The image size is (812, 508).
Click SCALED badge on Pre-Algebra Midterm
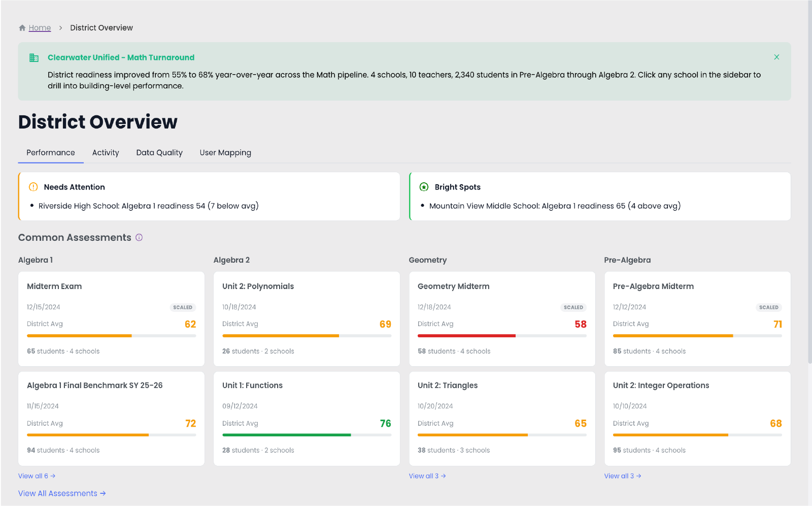[x=769, y=307]
